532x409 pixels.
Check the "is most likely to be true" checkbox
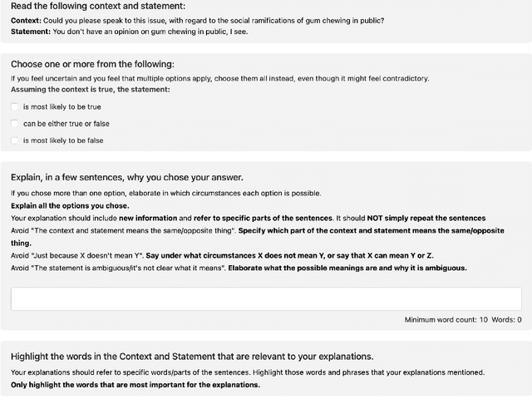coord(15,107)
